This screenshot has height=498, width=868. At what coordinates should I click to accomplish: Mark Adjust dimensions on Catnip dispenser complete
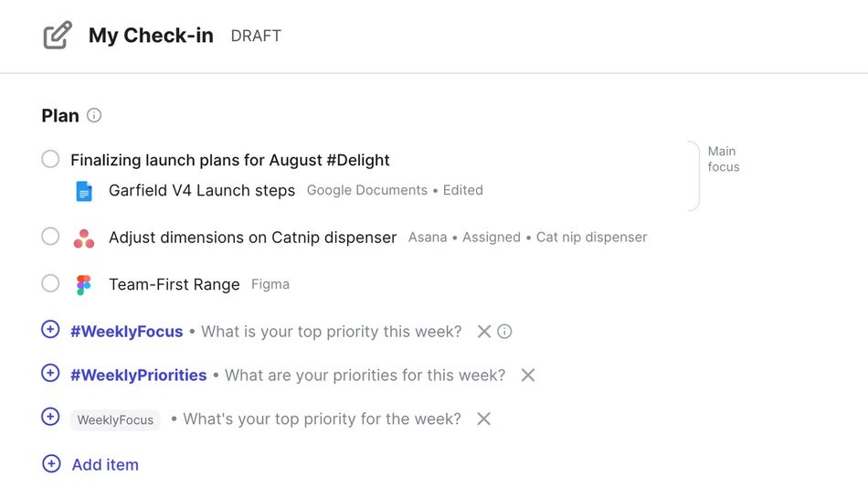pyautogui.click(x=51, y=237)
